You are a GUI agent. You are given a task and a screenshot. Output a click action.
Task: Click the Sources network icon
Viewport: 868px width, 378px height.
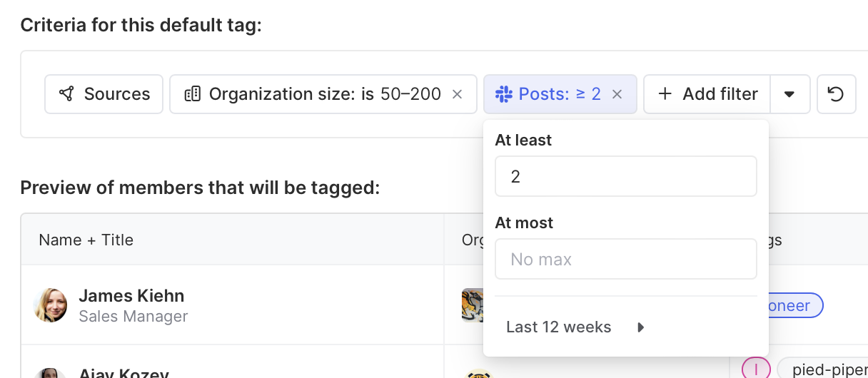(x=66, y=94)
